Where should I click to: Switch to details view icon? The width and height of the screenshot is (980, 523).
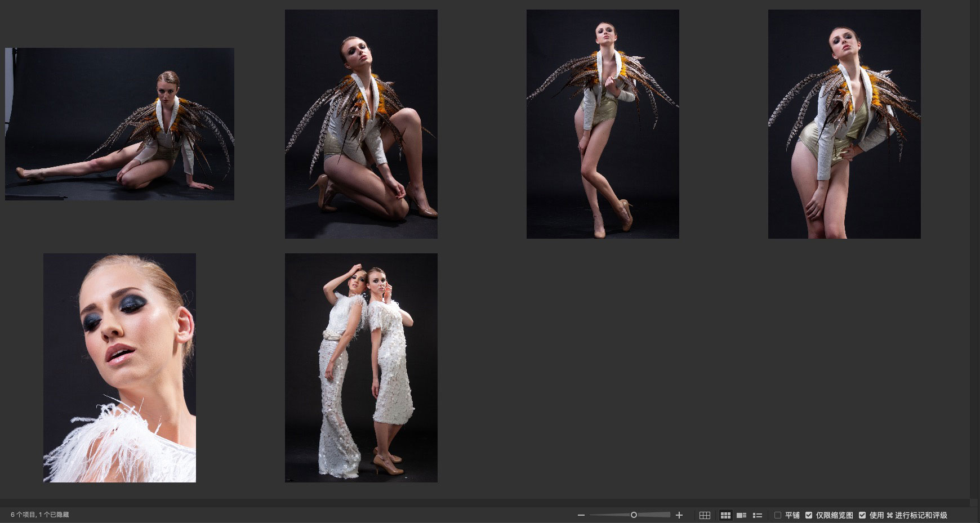pyautogui.click(x=741, y=515)
